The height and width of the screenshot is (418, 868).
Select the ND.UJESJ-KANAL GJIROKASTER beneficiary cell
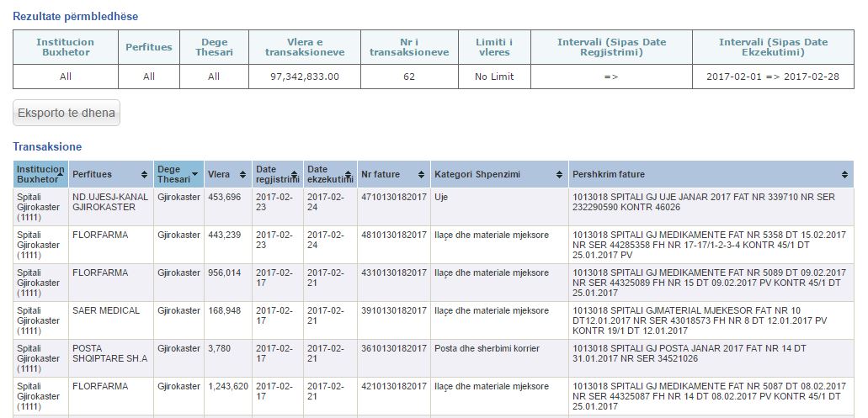coord(109,201)
